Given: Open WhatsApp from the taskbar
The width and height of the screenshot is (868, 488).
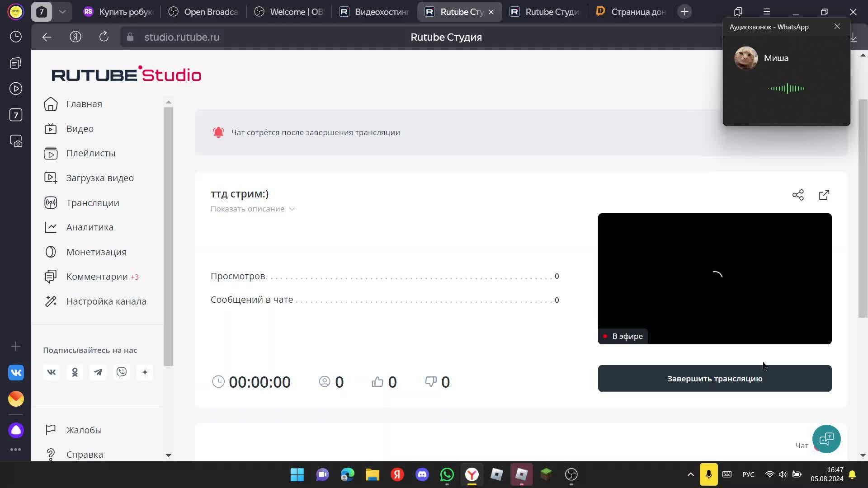Looking at the screenshot, I should click(447, 474).
